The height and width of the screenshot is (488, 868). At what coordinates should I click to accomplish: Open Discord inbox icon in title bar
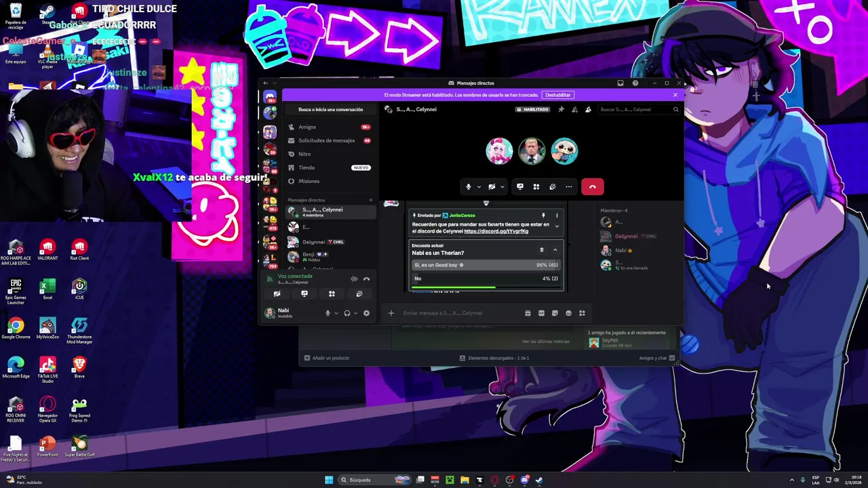coord(620,83)
